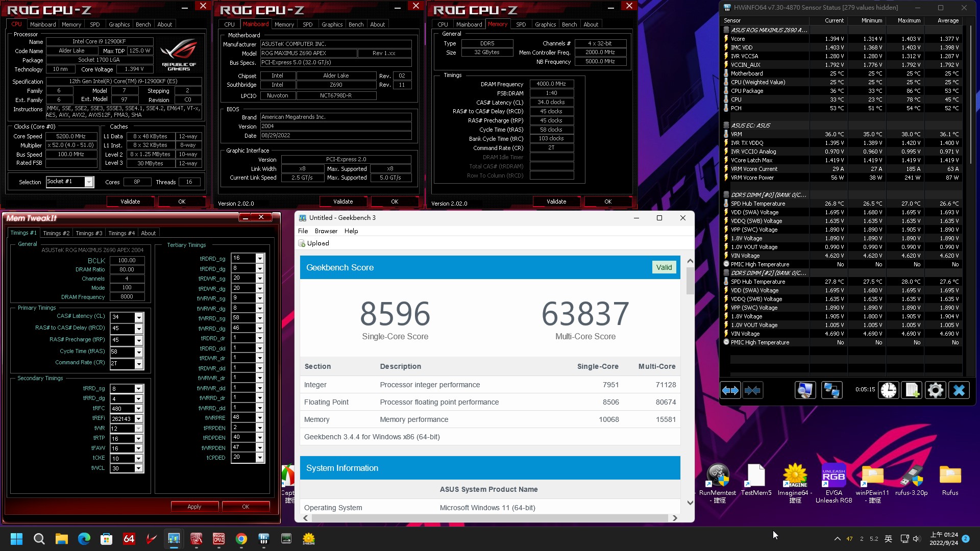
Task: Open tWCL dropdown arrow
Action: click(x=138, y=468)
